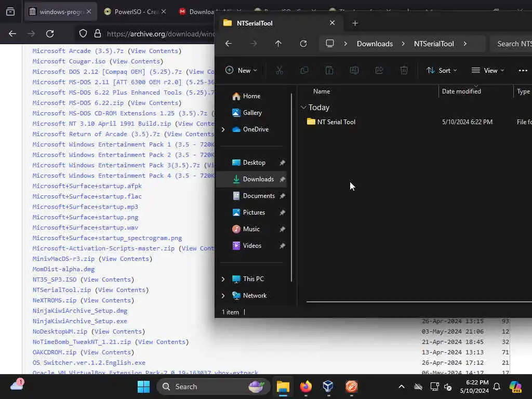The height and width of the screenshot is (399, 532).
Task: Open the New dropdown in Explorer
Action: click(241, 71)
